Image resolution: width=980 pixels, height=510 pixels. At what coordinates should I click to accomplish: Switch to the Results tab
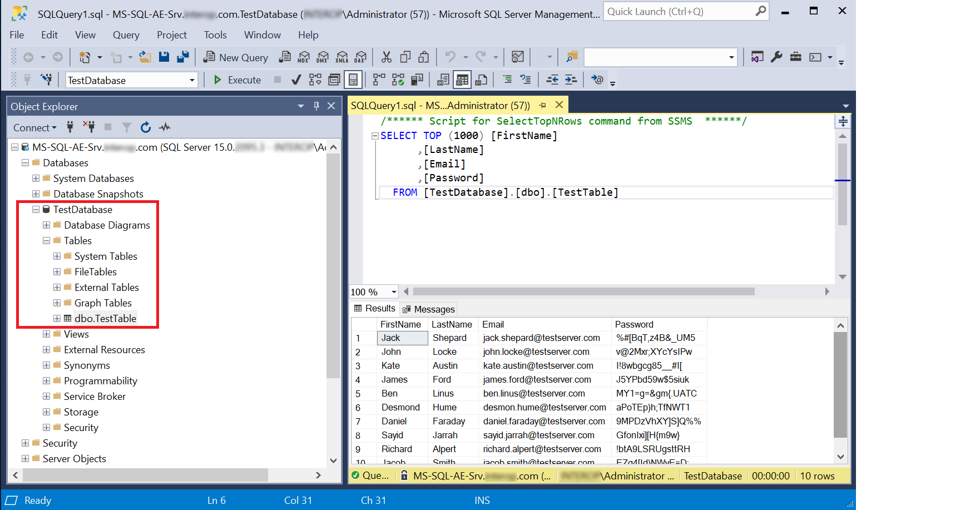tap(374, 308)
